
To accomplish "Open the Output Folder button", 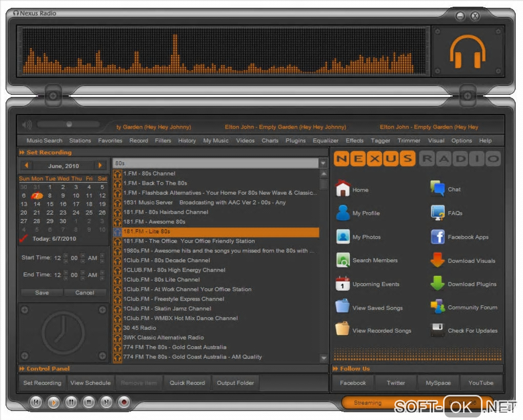I will pos(235,383).
